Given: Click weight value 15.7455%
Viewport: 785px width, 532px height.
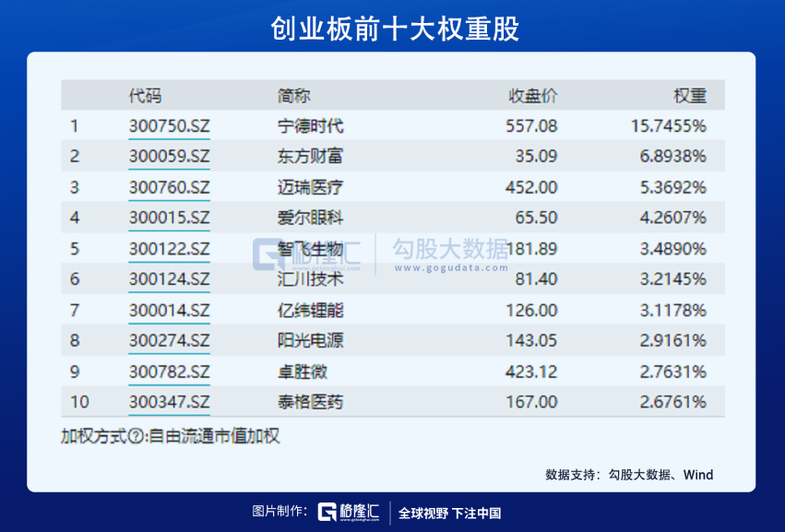Looking at the screenshot, I should [x=669, y=125].
